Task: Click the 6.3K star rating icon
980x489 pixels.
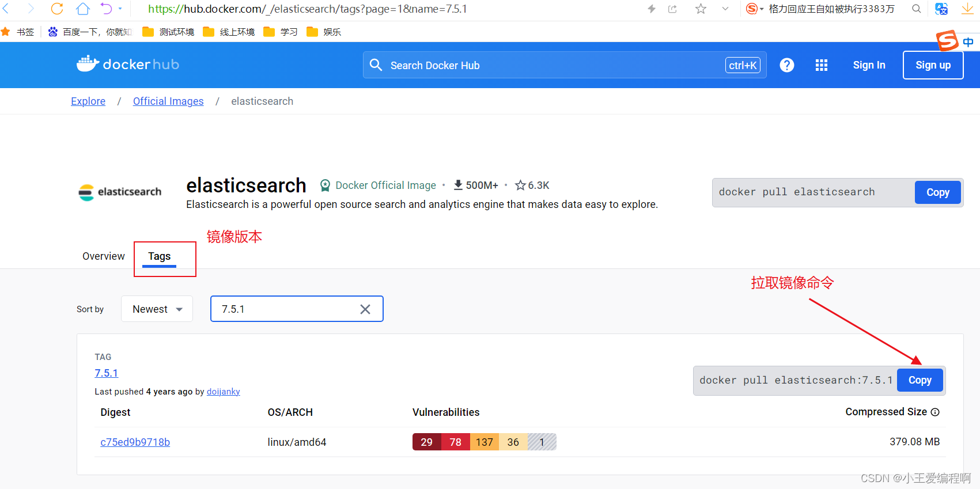Action: tap(520, 185)
